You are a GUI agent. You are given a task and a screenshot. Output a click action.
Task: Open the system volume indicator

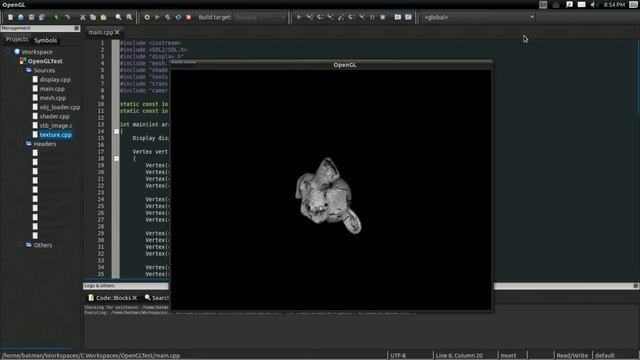coord(593,4)
